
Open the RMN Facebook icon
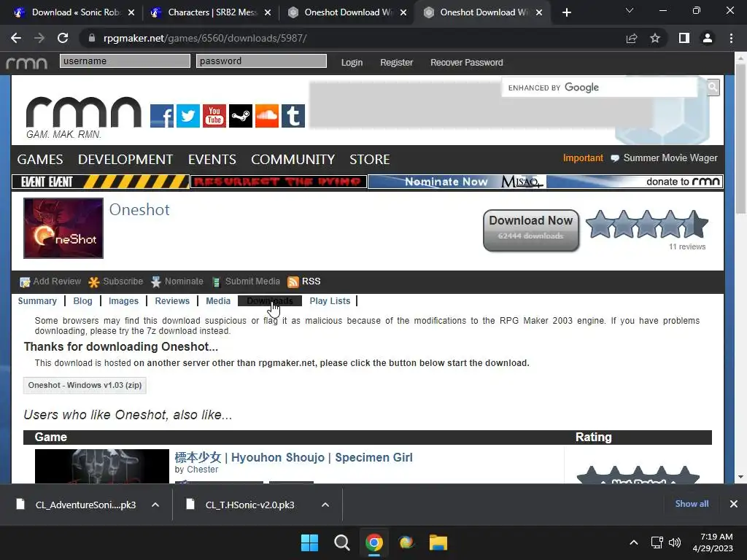[161, 116]
